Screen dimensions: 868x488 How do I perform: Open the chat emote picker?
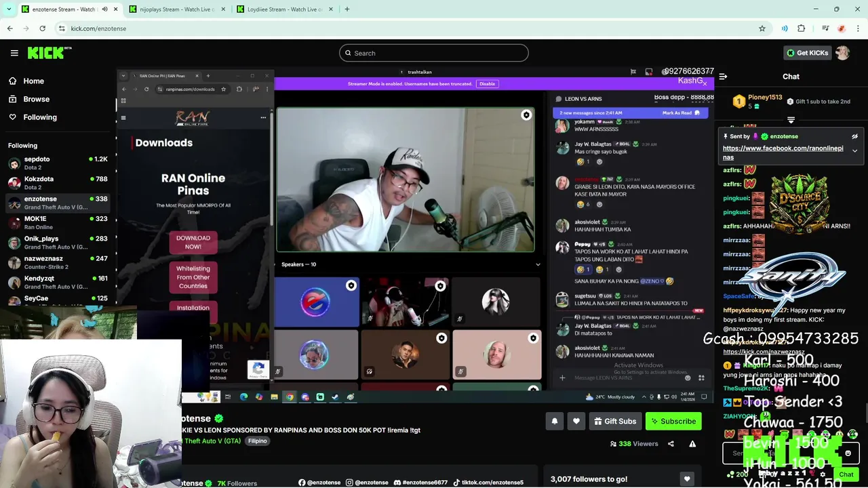click(848, 453)
